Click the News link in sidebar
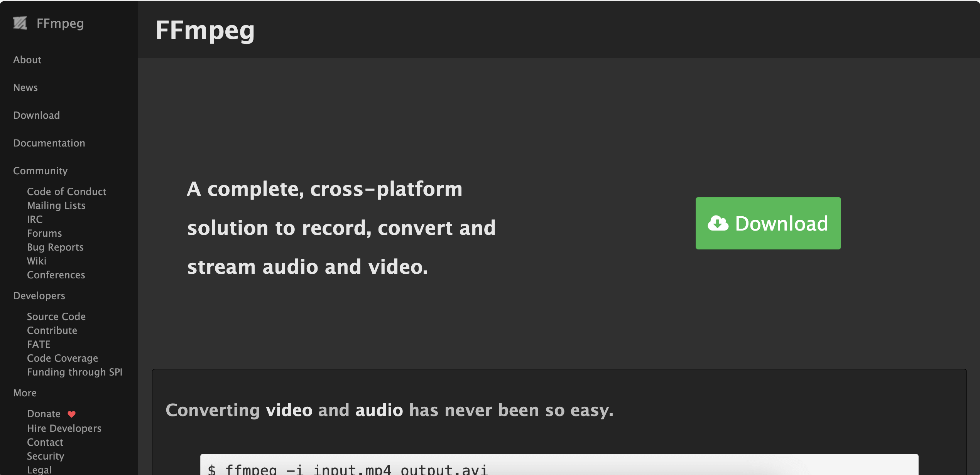Viewport: 980px width, 475px height. click(25, 88)
